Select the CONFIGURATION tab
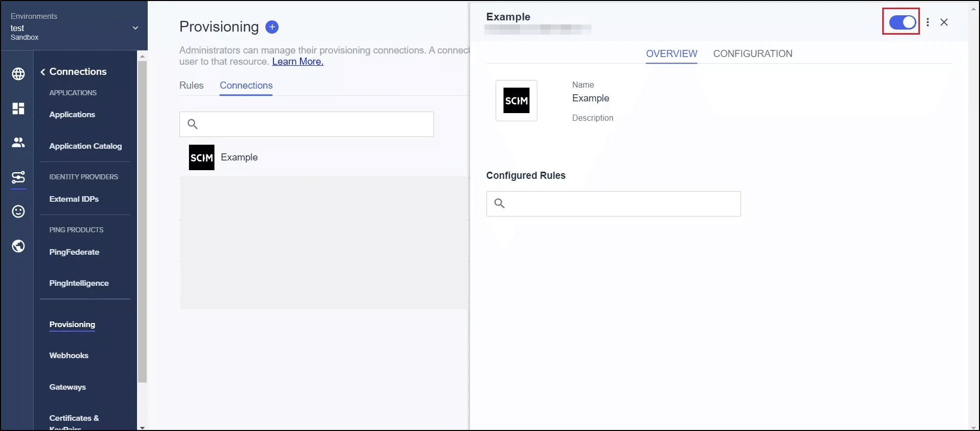This screenshot has height=431, width=980. [x=753, y=53]
